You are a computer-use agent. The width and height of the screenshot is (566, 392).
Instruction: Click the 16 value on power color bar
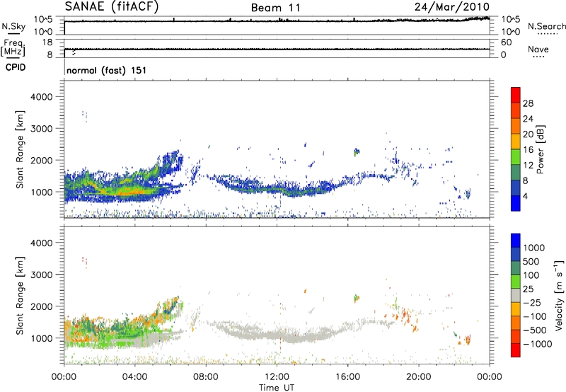click(528, 150)
